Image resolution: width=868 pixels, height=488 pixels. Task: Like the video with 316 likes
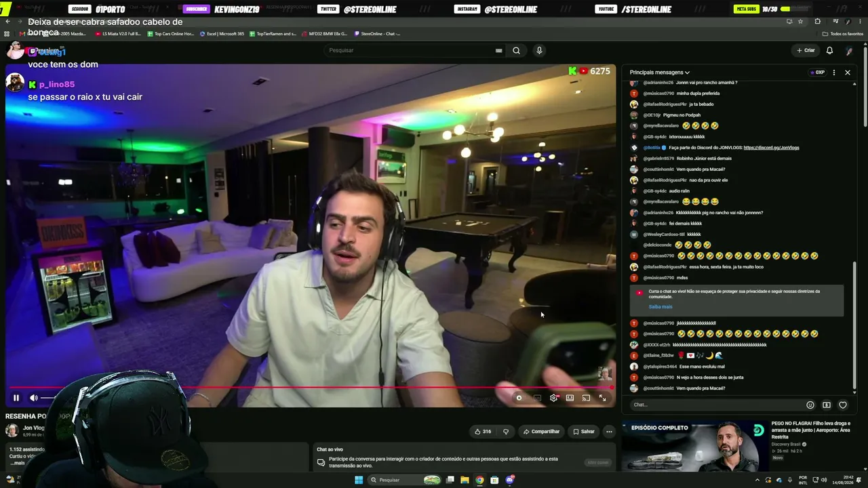point(483,431)
